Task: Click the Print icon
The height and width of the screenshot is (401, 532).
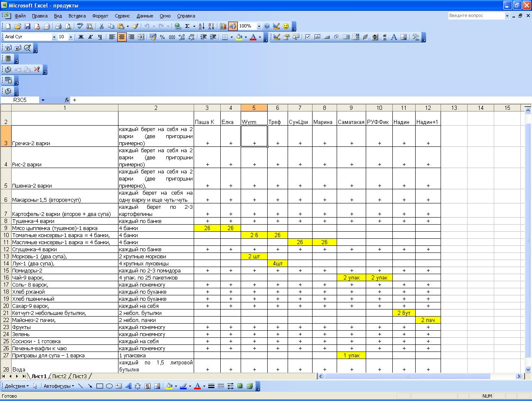Action: (58, 26)
